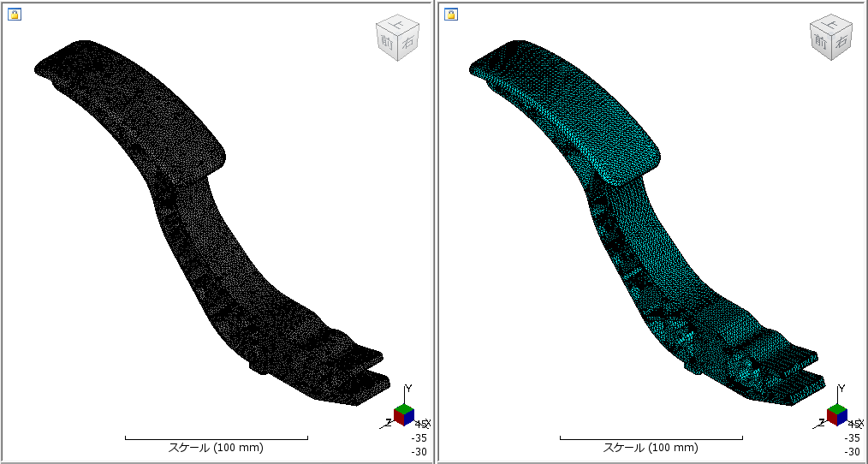868x464 pixels.
Task: Click the Y axis label in right viewport triad
Action: [841, 389]
